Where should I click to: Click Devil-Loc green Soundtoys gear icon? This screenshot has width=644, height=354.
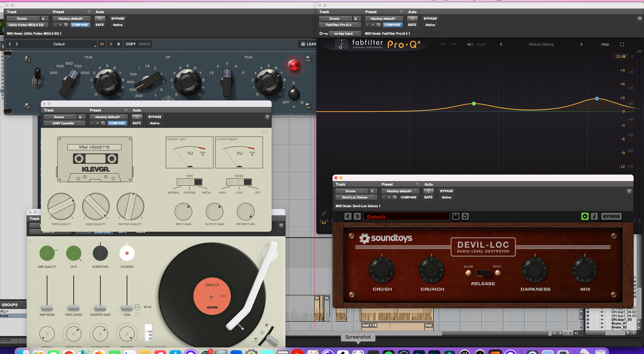coord(585,216)
